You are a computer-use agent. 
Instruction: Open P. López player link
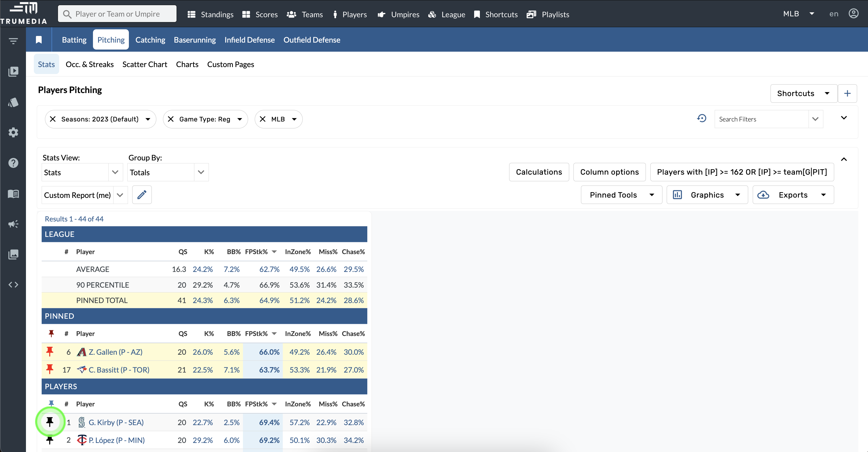coord(116,440)
